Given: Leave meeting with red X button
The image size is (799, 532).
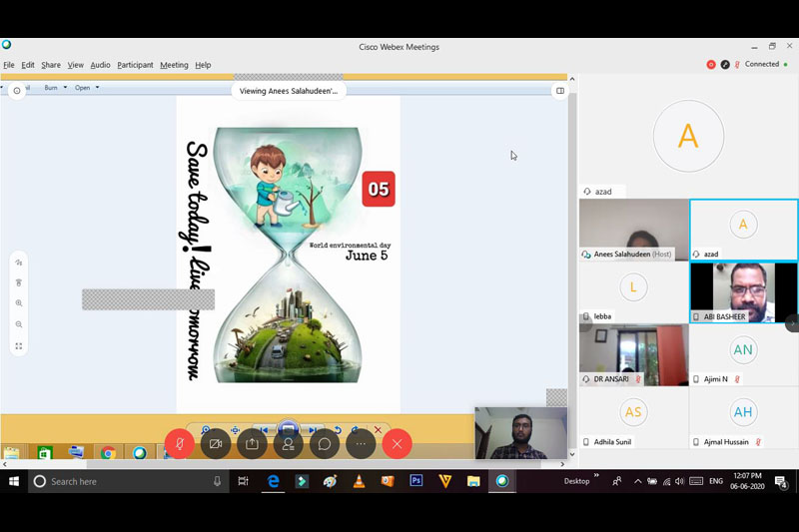Looking at the screenshot, I should pos(397,444).
